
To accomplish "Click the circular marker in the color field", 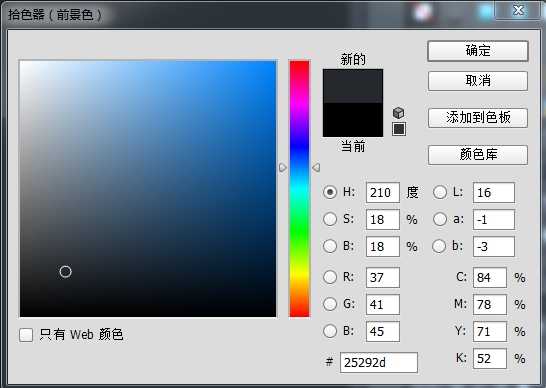I will click(x=65, y=272).
